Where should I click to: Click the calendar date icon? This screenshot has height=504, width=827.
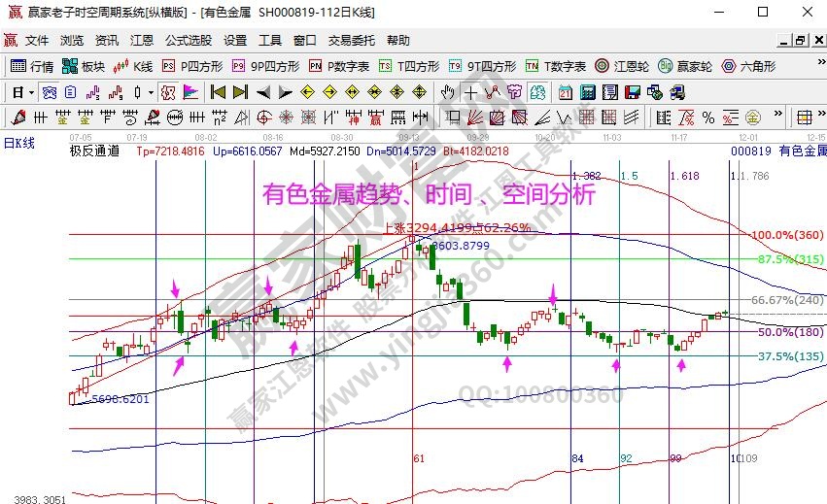pos(566,92)
